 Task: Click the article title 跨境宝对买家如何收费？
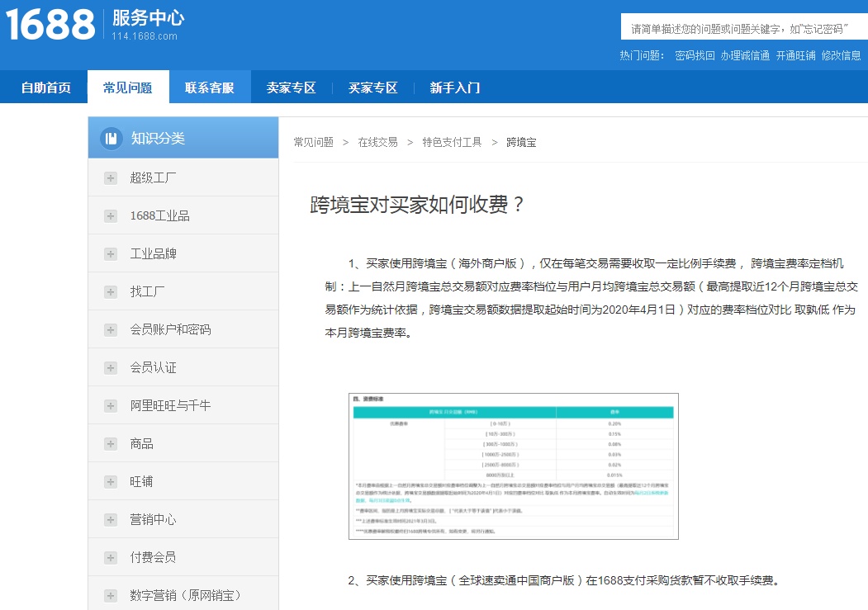pyautogui.click(x=417, y=205)
